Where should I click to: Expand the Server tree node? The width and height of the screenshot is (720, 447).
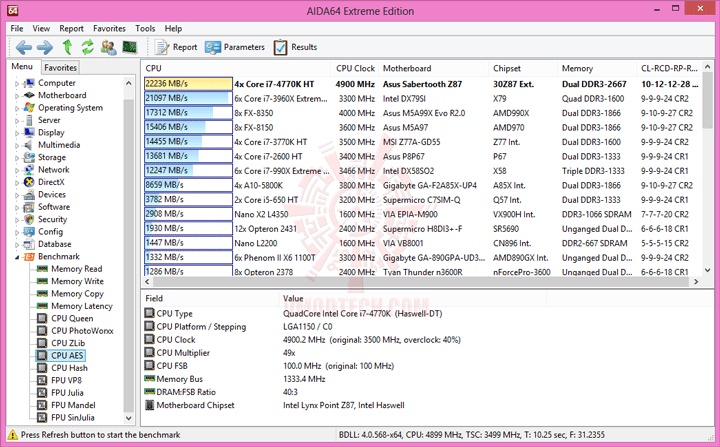click(17, 121)
